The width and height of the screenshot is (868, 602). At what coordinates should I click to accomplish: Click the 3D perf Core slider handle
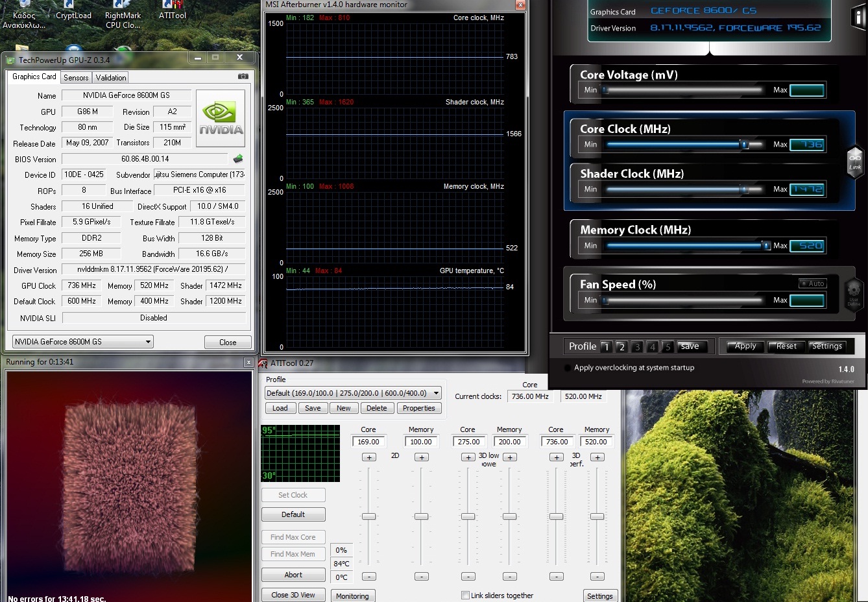pos(557,516)
